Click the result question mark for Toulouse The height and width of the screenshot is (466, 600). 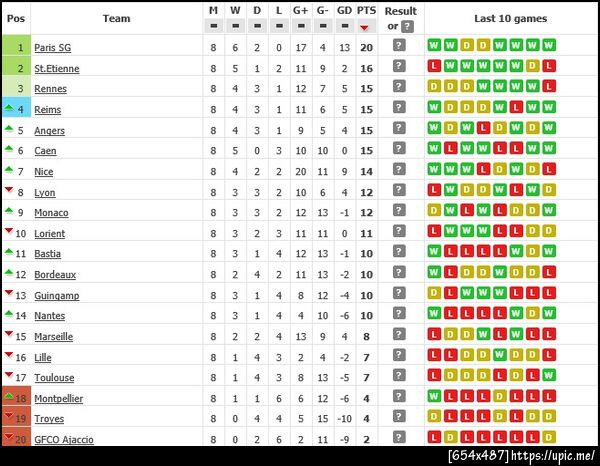399,376
